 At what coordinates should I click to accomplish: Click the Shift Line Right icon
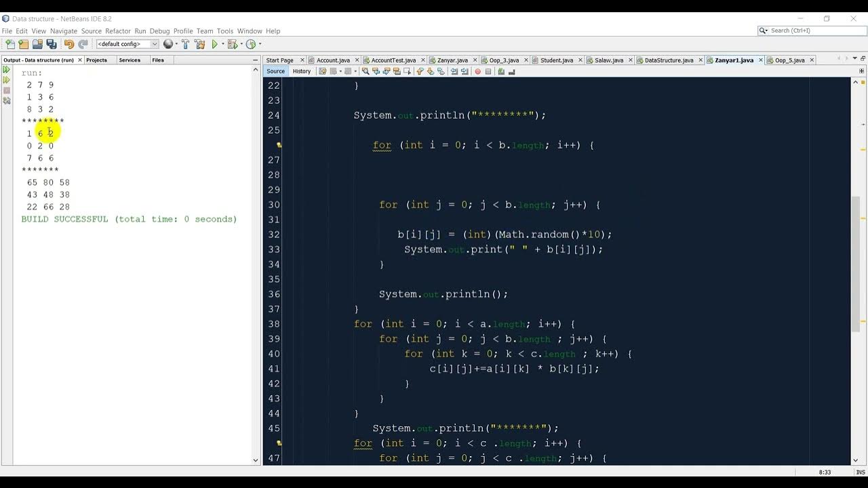(465, 71)
